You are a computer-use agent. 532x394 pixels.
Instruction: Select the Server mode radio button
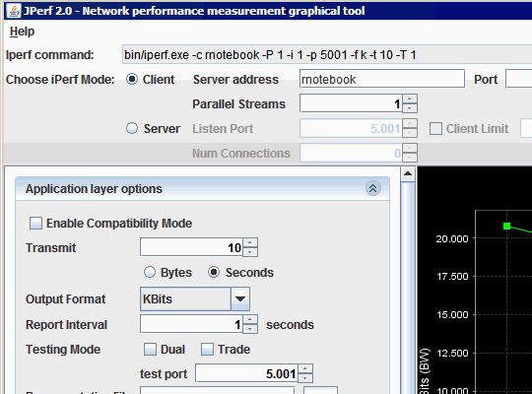pyautogui.click(x=132, y=129)
